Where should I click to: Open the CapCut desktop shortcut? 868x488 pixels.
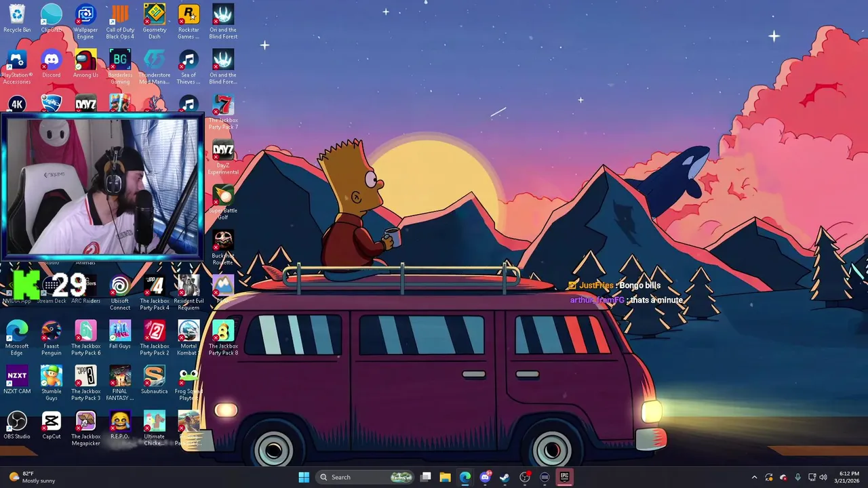tap(52, 426)
